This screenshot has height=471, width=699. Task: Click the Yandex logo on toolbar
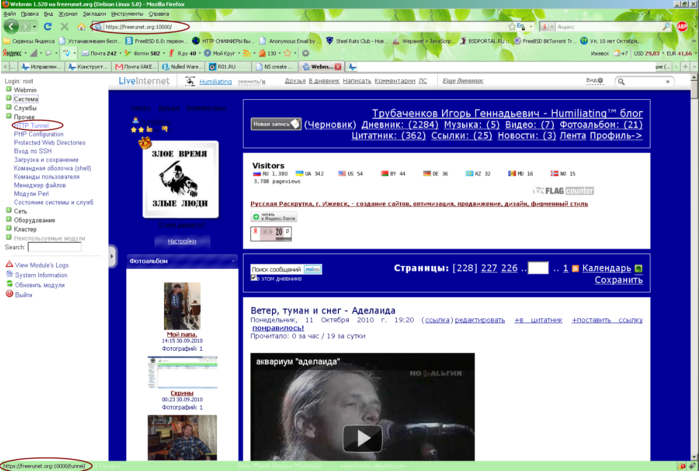pyautogui.click(x=12, y=53)
